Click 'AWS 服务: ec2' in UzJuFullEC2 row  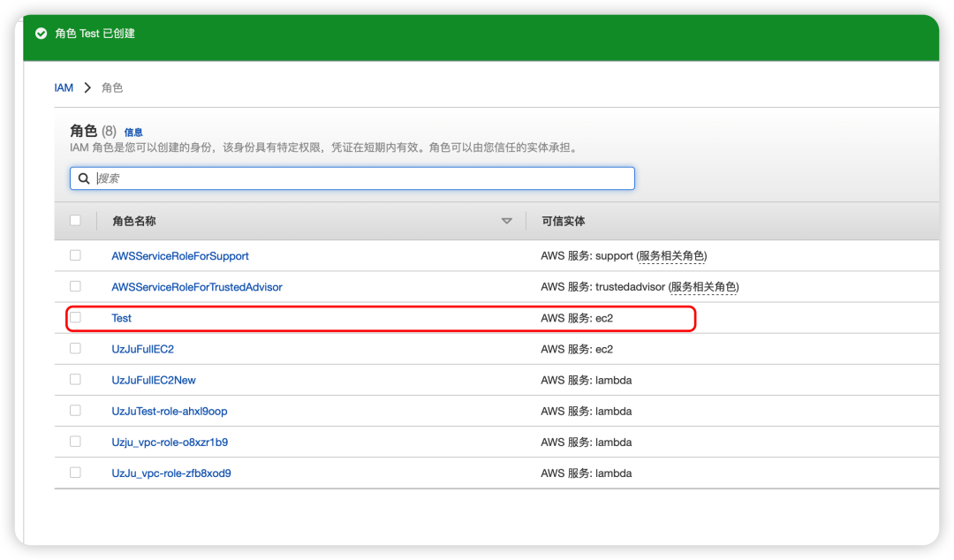coord(577,350)
